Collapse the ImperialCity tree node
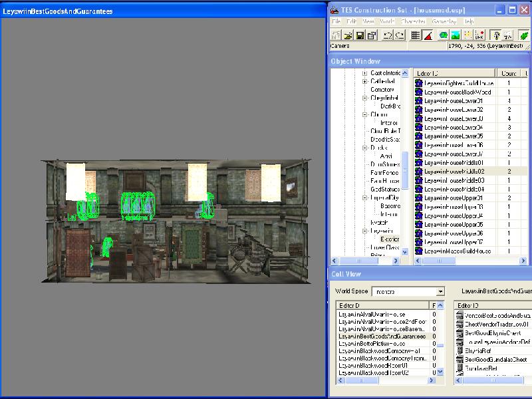This screenshot has width=532, height=399. pyautogui.click(x=364, y=198)
